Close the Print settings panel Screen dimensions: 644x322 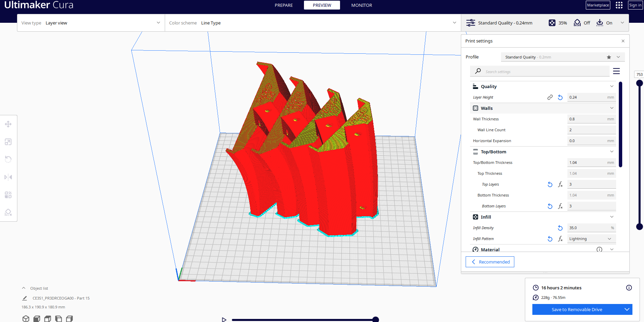[623, 41]
